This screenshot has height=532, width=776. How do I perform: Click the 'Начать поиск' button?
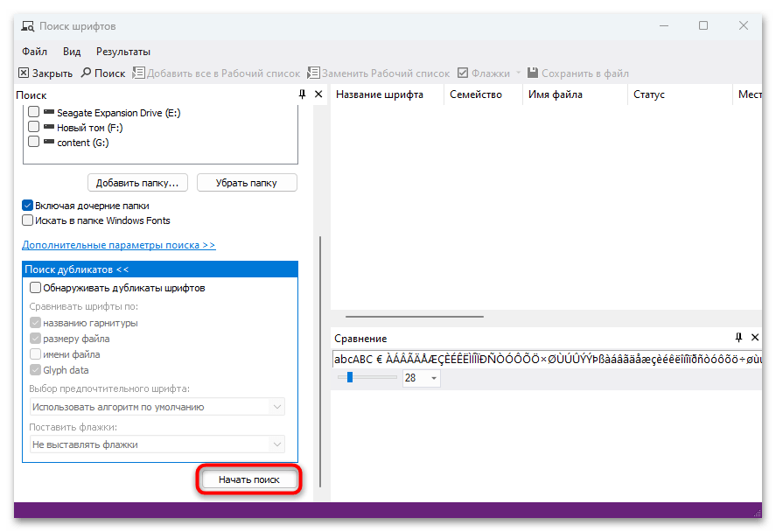coord(248,479)
